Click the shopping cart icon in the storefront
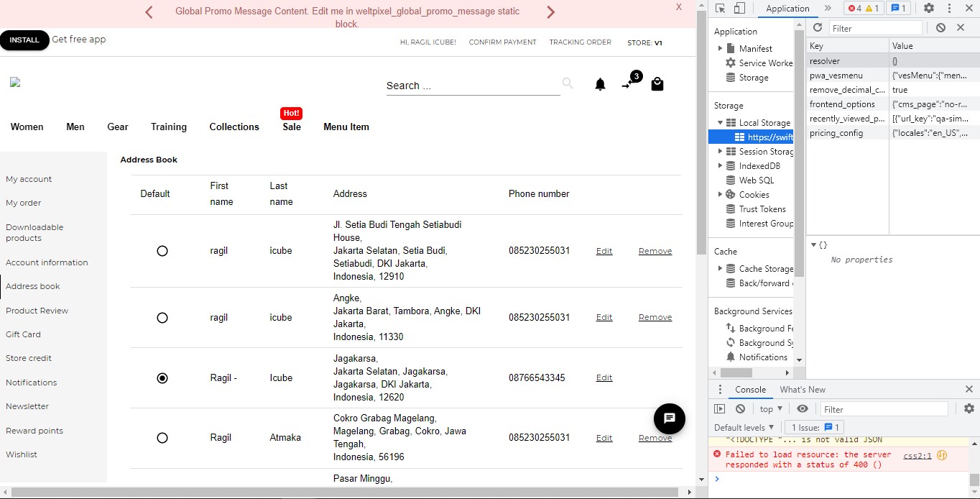Image resolution: width=980 pixels, height=499 pixels. click(657, 84)
